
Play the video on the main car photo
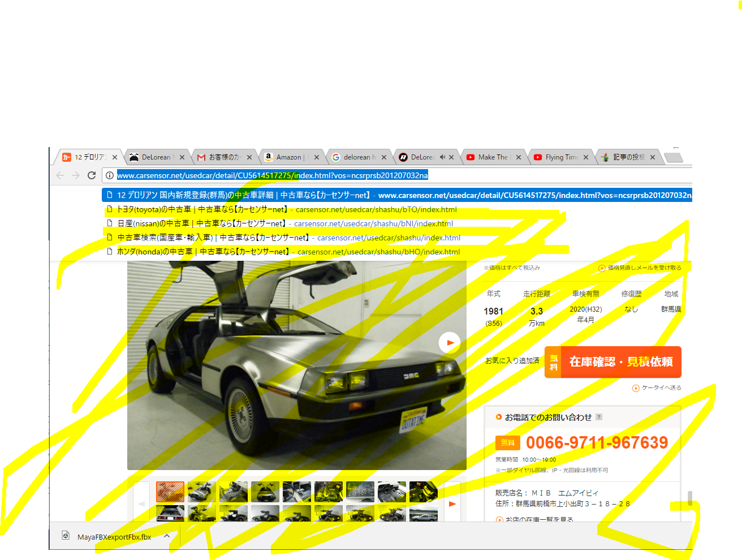450,343
